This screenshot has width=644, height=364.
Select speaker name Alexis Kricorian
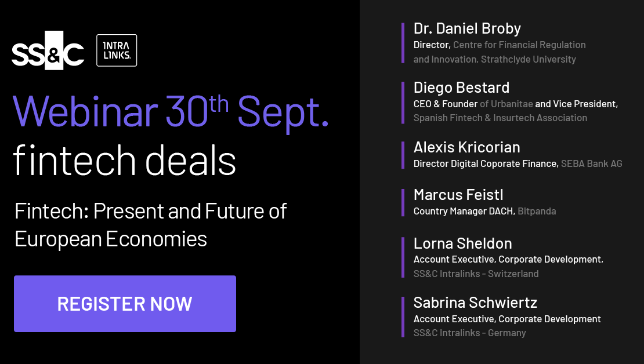[x=466, y=147]
